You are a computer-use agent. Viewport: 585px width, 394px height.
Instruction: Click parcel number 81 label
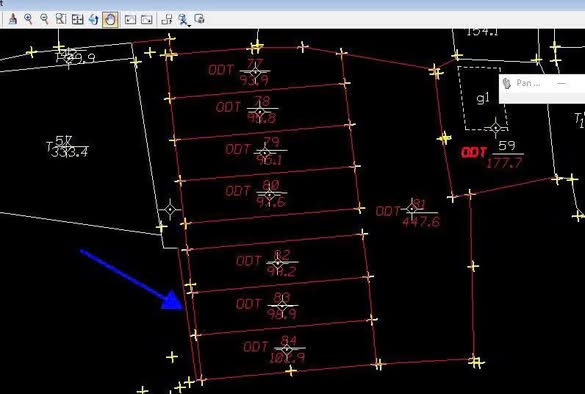[419, 204]
